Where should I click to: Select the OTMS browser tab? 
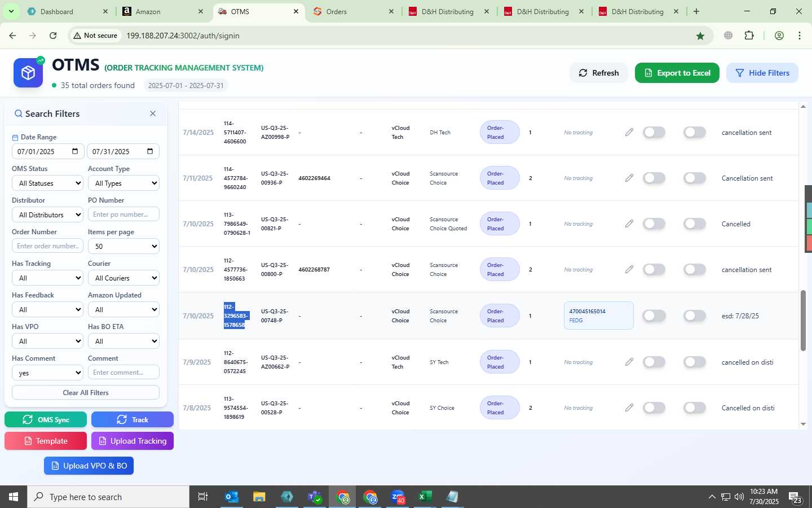tap(258, 11)
